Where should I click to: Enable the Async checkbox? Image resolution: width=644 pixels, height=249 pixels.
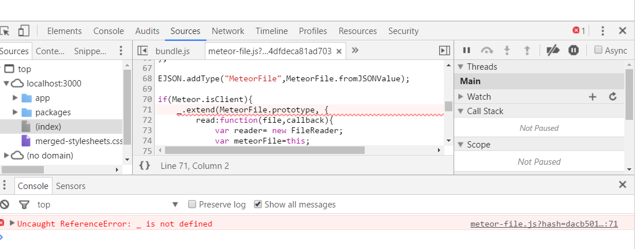598,51
